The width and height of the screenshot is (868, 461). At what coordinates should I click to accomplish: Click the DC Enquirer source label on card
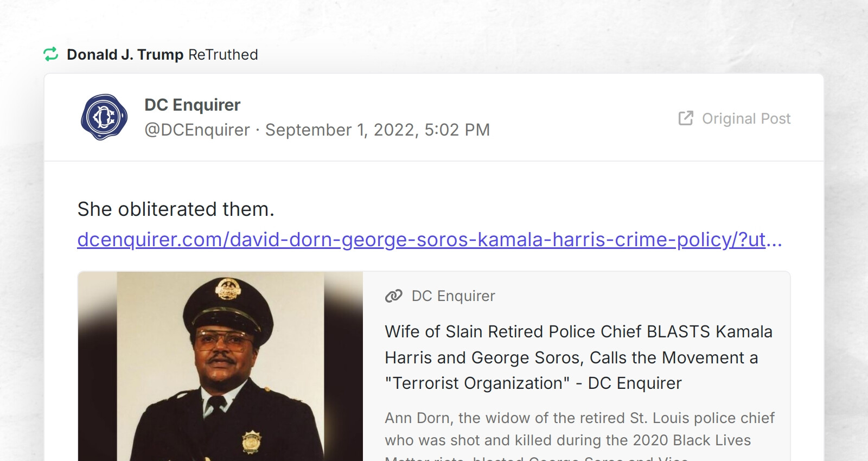tap(453, 296)
